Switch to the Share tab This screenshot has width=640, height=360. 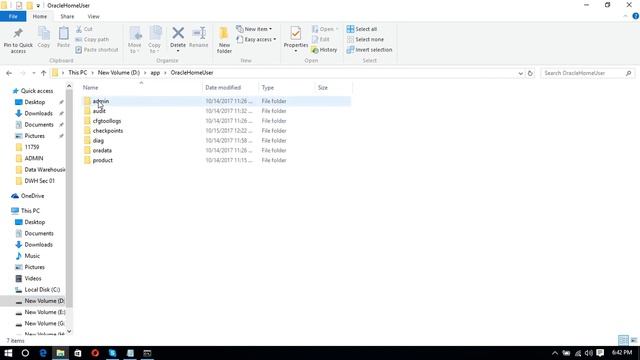[x=67, y=16]
